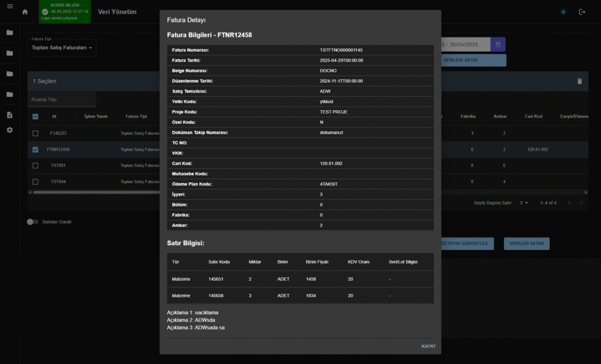
Task: Delete selected rows with trash icon
Action: [x=579, y=81]
